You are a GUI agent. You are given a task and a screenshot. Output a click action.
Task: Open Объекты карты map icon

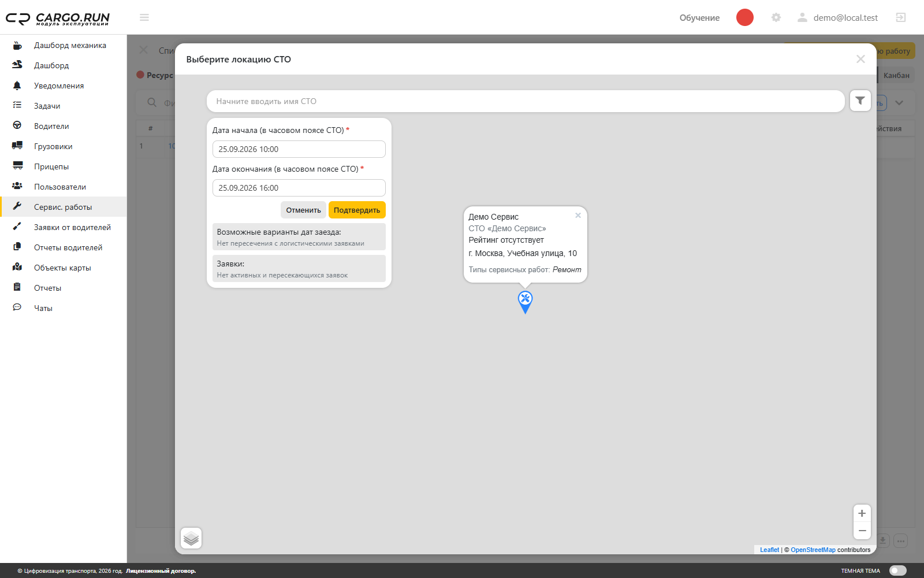point(17,267)
